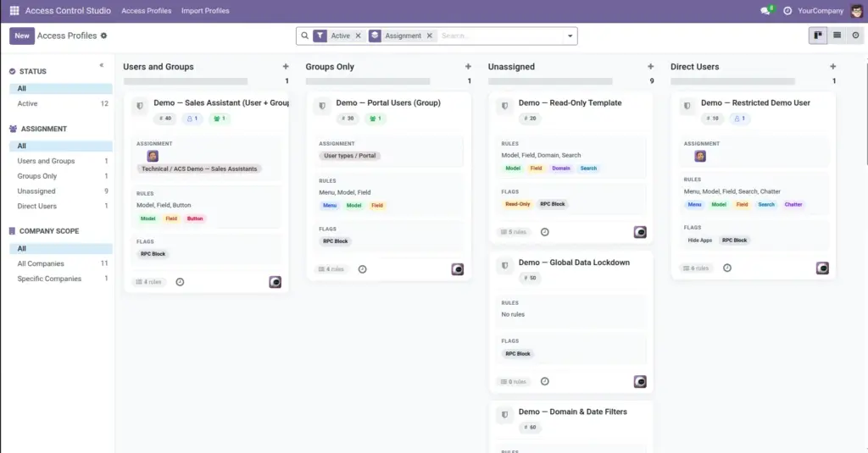
Task: Filter Assignment by Users and Groups
Action: coord(61,161)
